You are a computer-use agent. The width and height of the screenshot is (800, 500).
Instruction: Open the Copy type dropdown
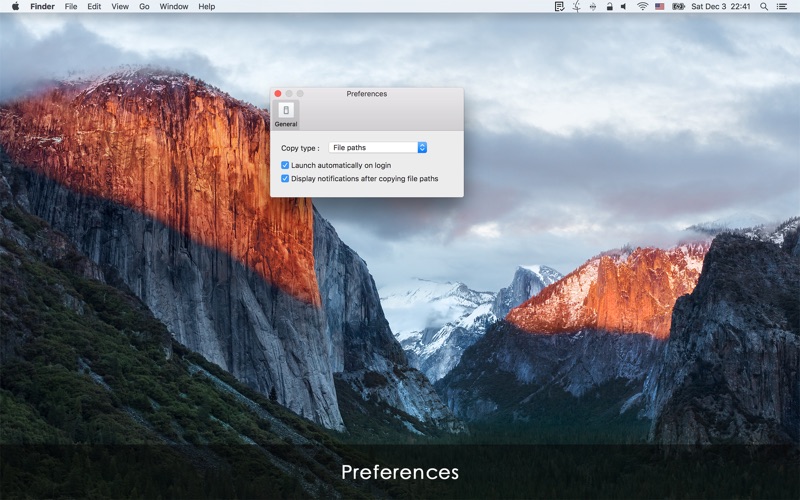(x=378, y=148)
